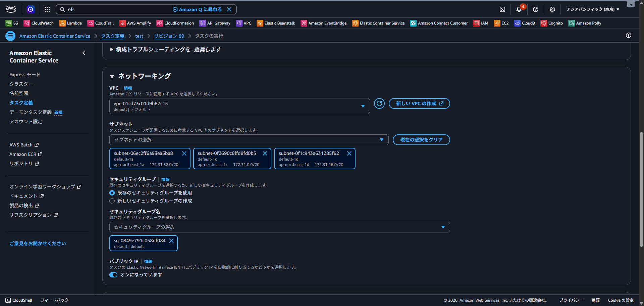Open the VPC favorite shortcut
Screen dimensions: 644x306
(x=244, y=23)
